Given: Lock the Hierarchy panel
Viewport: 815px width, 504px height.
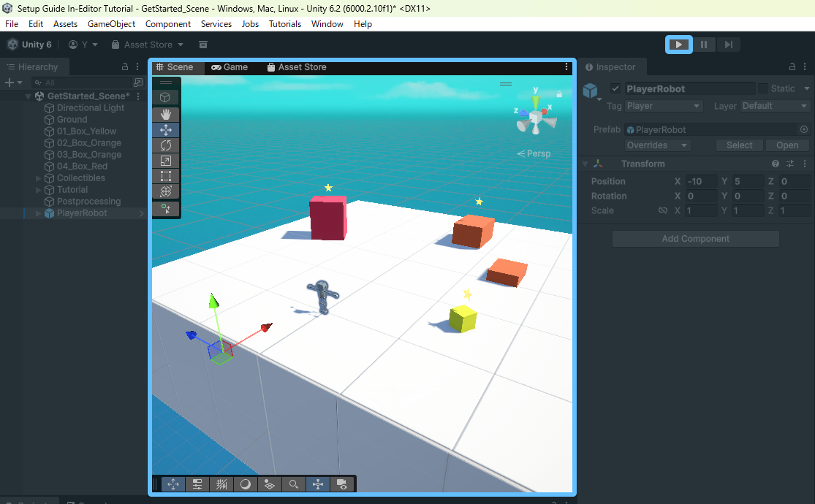Looking at the screenshot, I should 125,66.
